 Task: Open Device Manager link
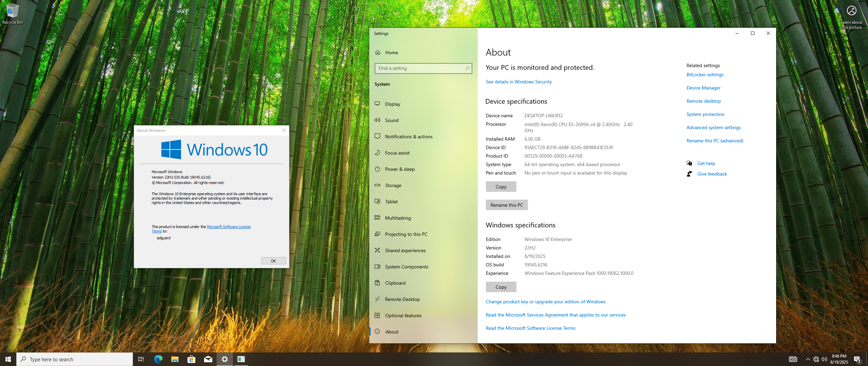point(703,88)
